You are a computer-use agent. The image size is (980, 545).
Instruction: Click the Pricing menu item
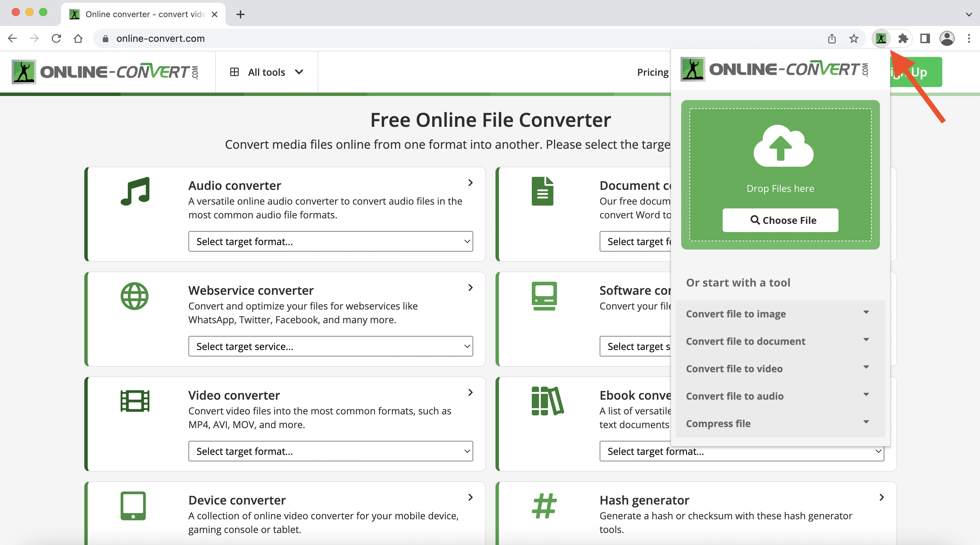click(651, 71)
